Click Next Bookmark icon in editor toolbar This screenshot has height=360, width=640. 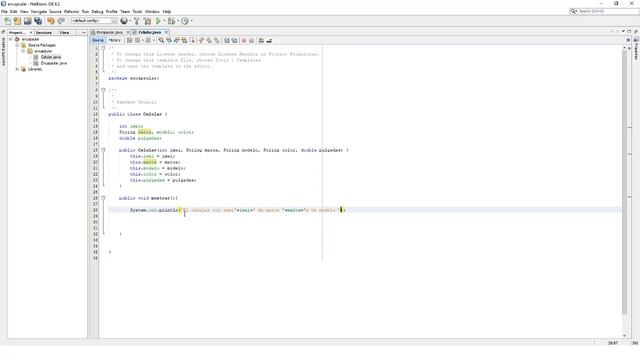click(209, 40)
